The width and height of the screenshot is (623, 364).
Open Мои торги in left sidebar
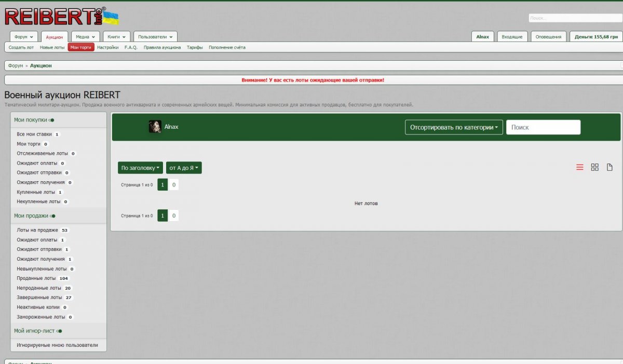pos(29,144)
